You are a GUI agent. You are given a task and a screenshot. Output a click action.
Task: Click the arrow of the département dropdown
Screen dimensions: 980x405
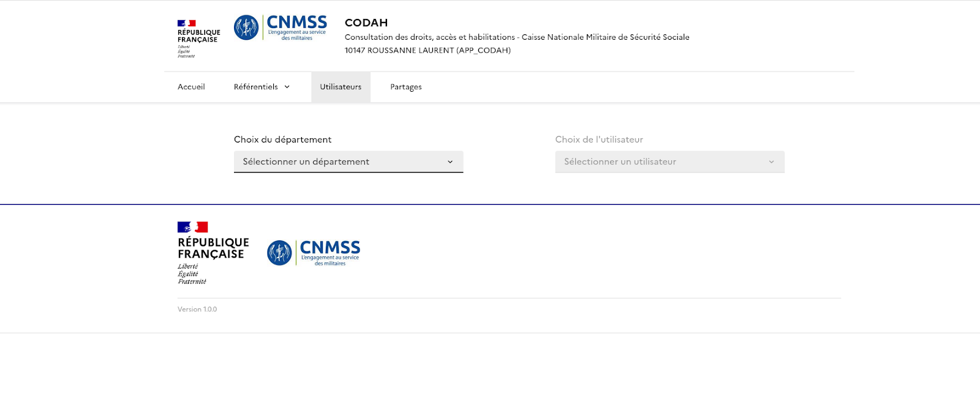coord(450,162)
